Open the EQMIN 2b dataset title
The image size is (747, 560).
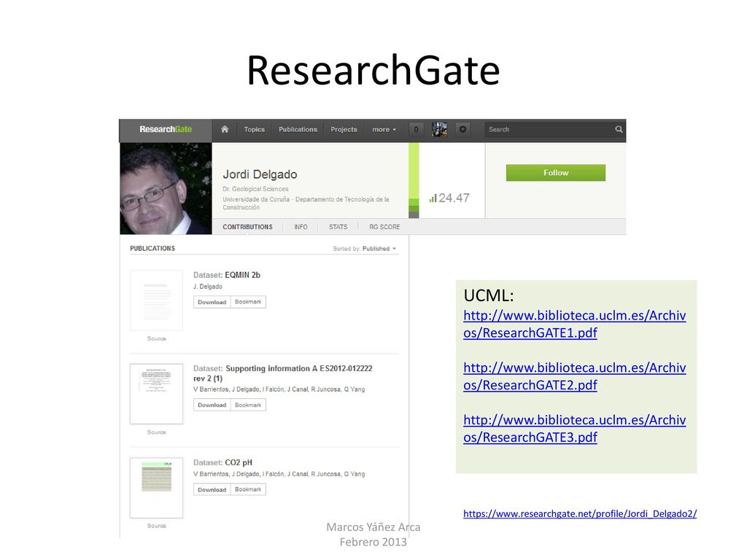click(x=242, y=275)
